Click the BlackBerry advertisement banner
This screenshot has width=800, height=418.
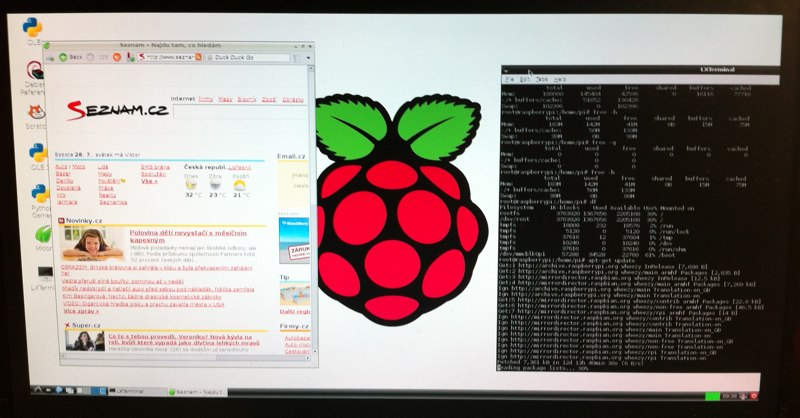(x=294, y=240)
